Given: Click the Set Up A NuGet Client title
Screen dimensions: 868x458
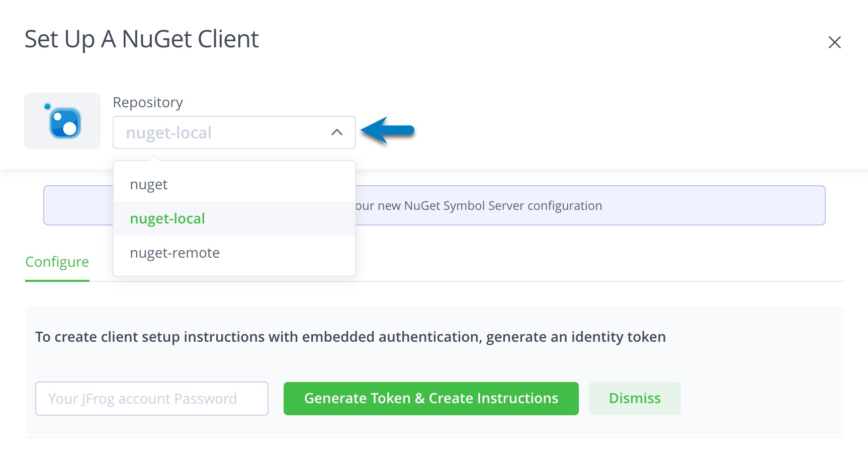Looking at the screenshot, I should (141, 39).
